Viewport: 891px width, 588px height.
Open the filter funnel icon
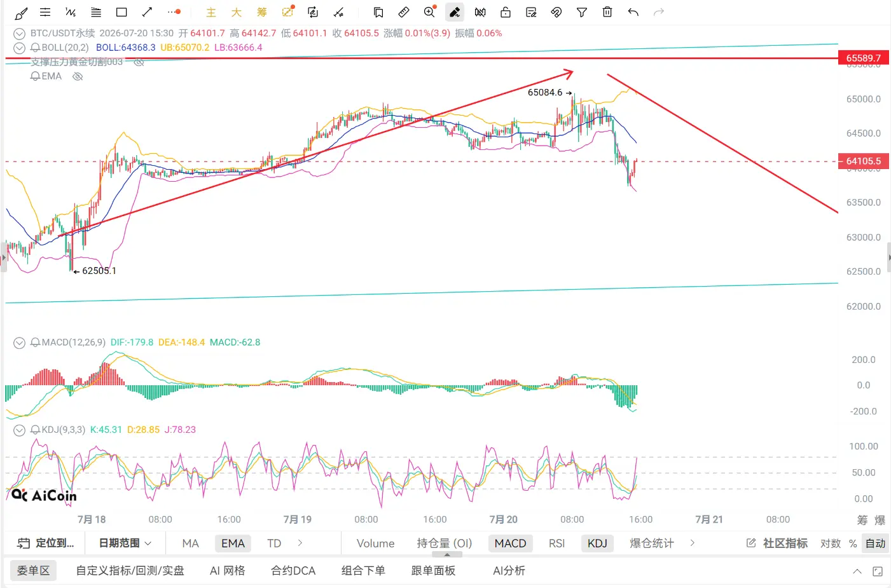coord(582,12)
